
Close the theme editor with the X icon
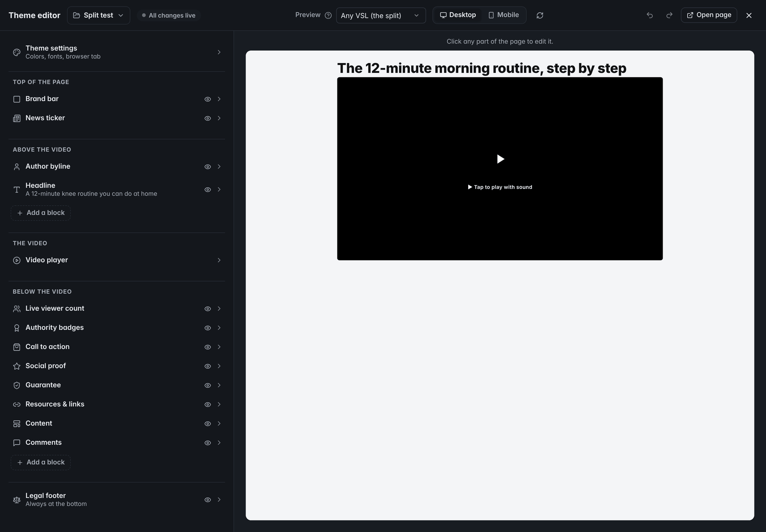(x=749, y=15)
